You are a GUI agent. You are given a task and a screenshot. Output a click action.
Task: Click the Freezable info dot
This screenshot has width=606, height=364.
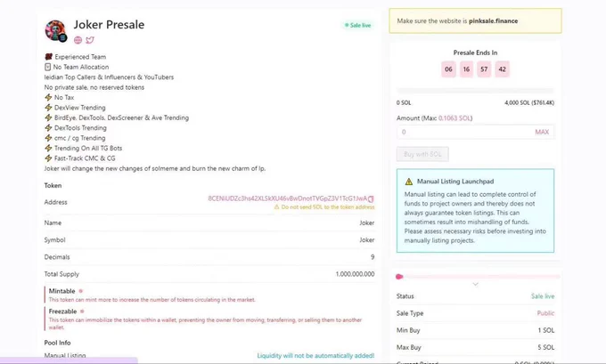[x=82, y=311]
